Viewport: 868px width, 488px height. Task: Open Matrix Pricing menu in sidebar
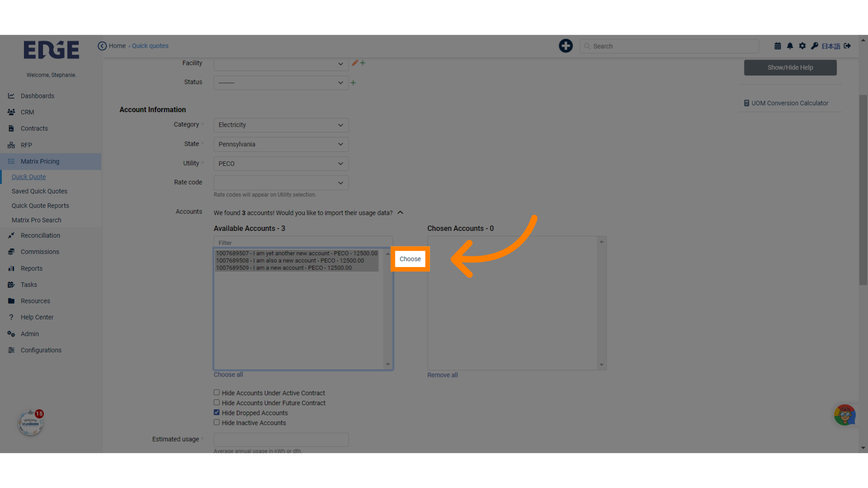click(51, 161)
